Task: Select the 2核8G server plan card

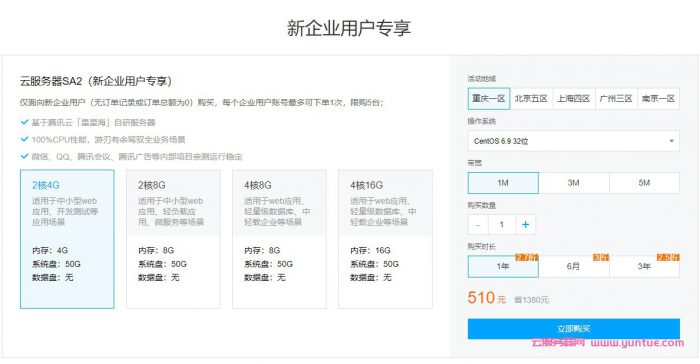Action: click(x=173, y=239)
